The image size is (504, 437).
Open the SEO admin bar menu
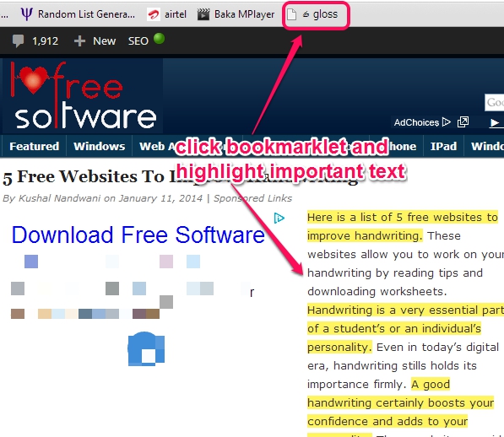[x=138, y=41]
